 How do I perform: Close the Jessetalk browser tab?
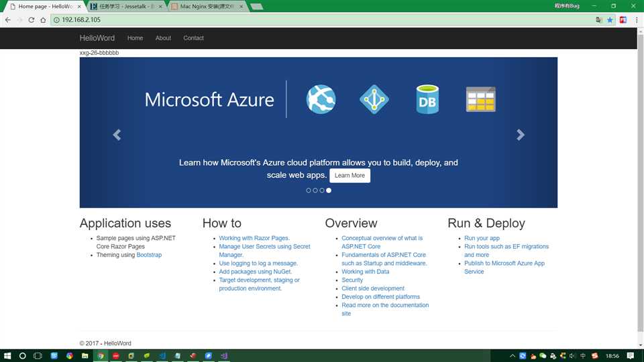pos(160,7)
